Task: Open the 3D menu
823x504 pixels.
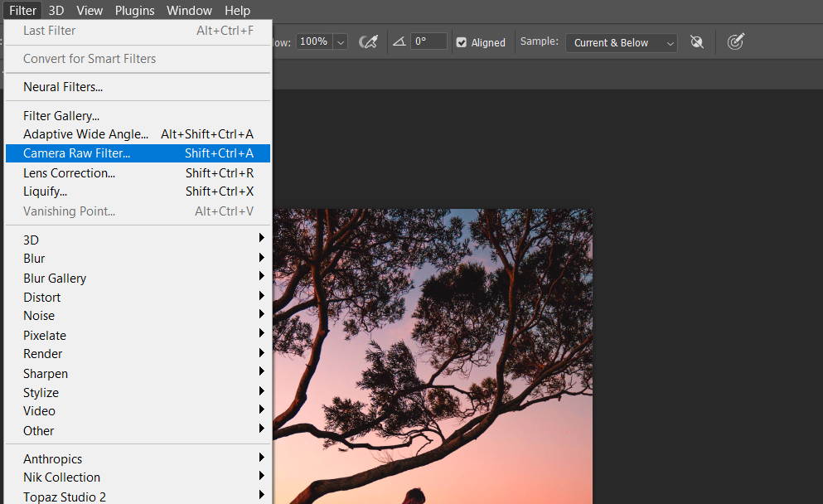Action: [x=56, y=10]
